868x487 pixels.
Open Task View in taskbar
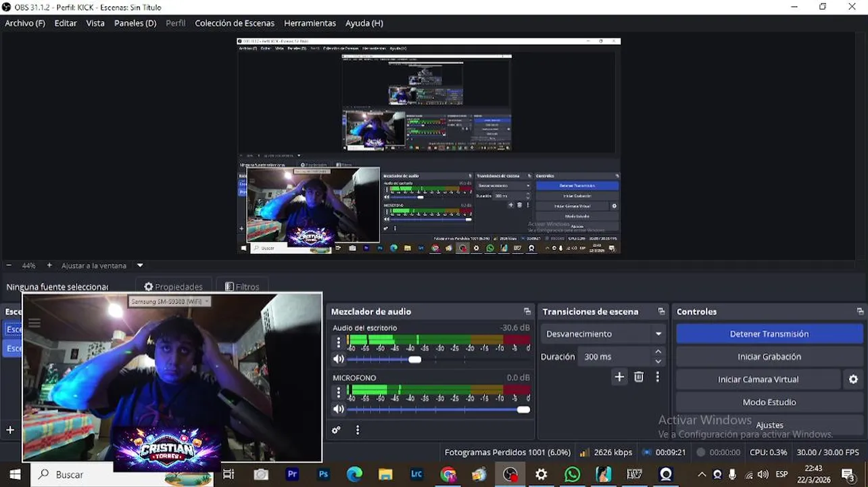[x=228, y=475]
